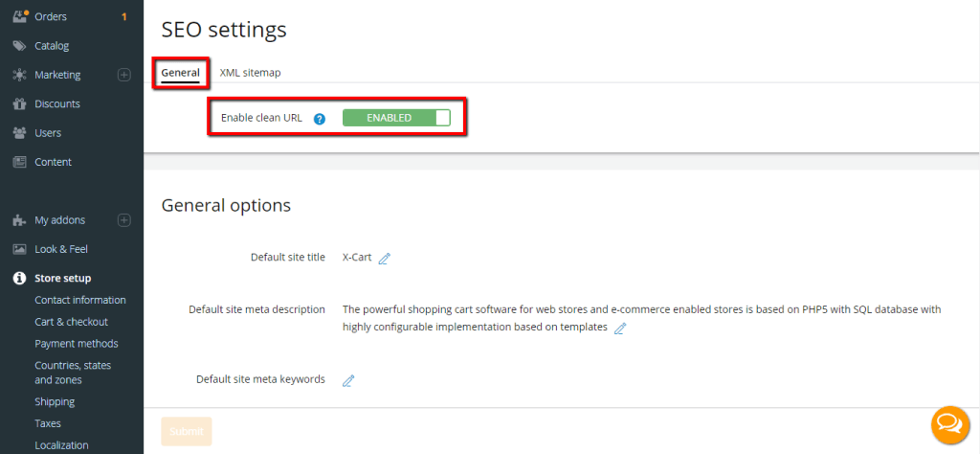Edit Default site meta keywords pencil icon
Viewport: 980px width, 454px height.
[348, 380]
